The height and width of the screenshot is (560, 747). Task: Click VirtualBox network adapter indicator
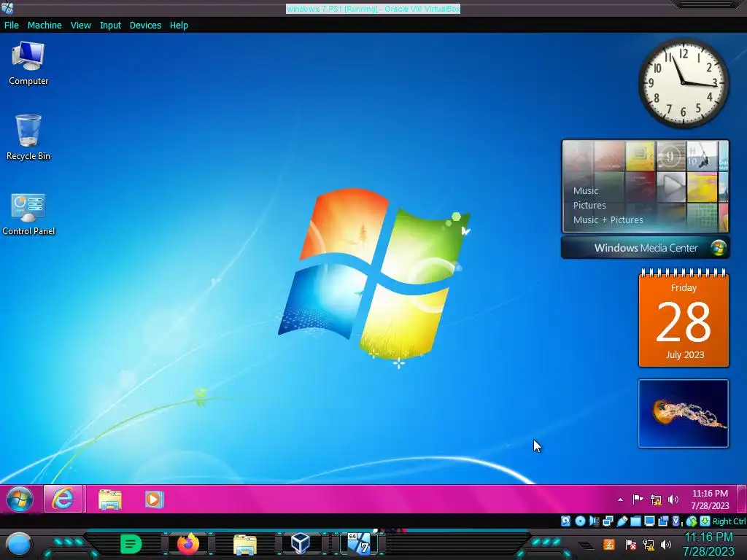(x=608, y=521)
